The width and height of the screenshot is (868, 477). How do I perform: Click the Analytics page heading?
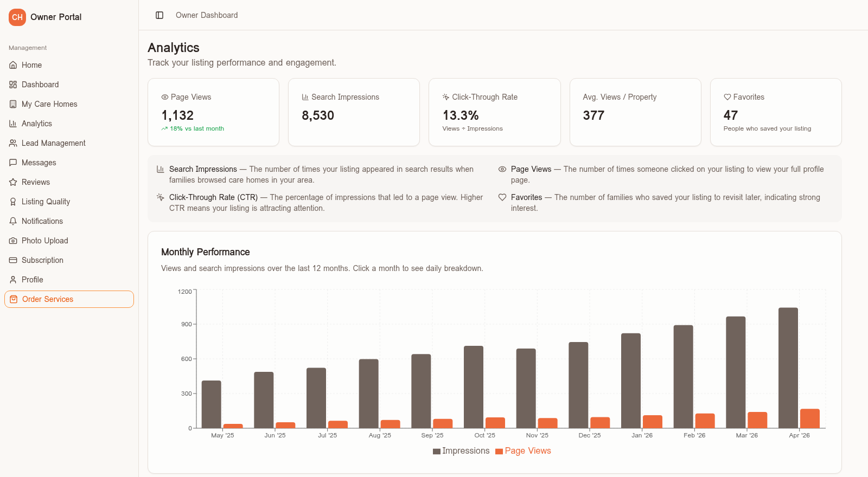point(174,48)
